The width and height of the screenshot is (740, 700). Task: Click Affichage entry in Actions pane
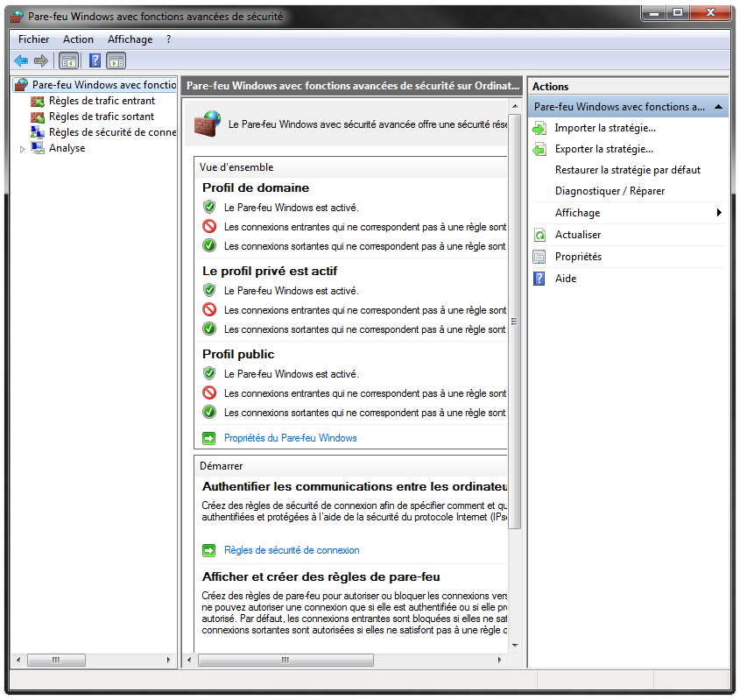577,213
